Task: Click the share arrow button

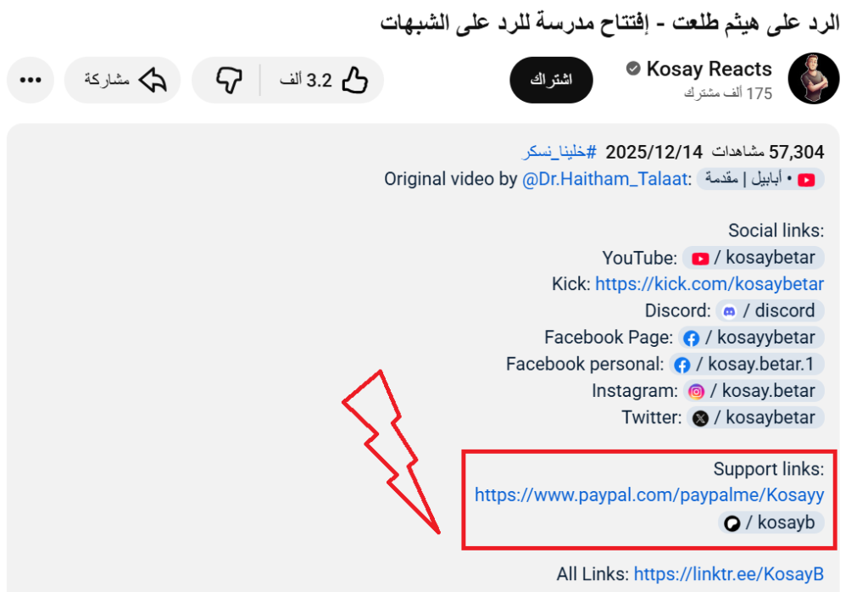Action: click(x=122, y=81)
